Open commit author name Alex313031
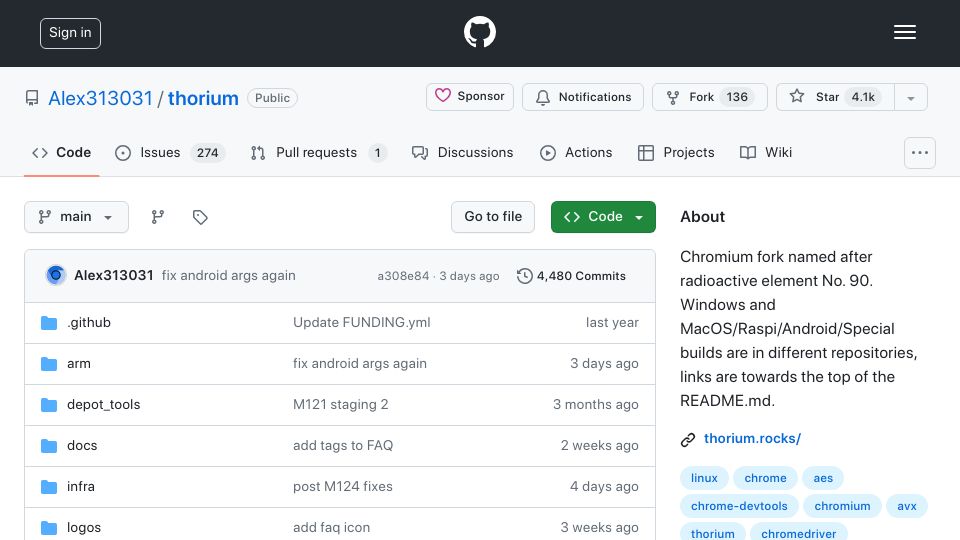Screen dimensions: 960x540 point(114,276)
